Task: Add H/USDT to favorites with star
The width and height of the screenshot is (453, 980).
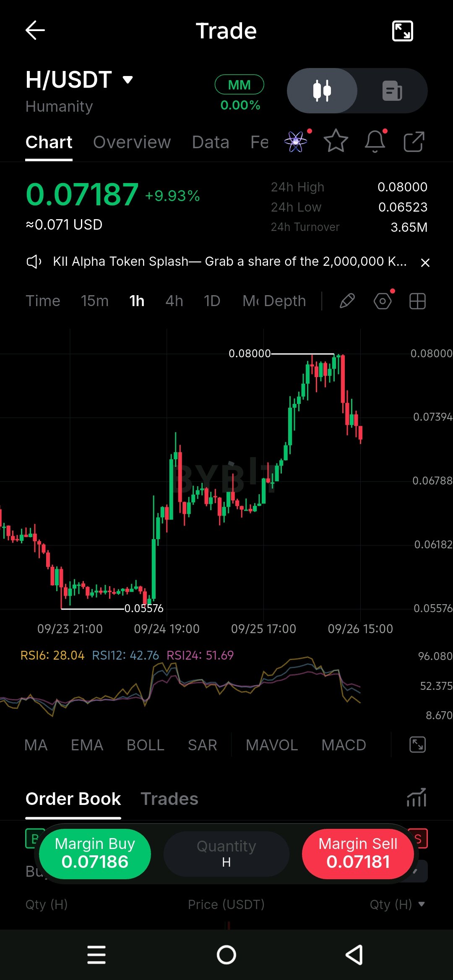Action: click(336, 141)
